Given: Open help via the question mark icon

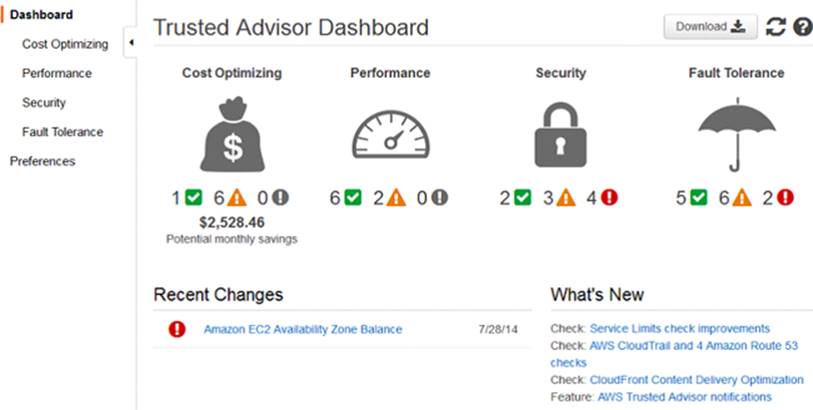Looking at the screenshot, I should [x=803, y=26].
